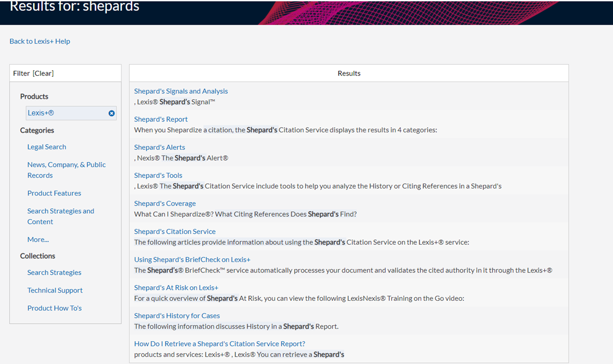
Task: Click snippet 'products and services: Lexis+®'
Action: [239, 355]
